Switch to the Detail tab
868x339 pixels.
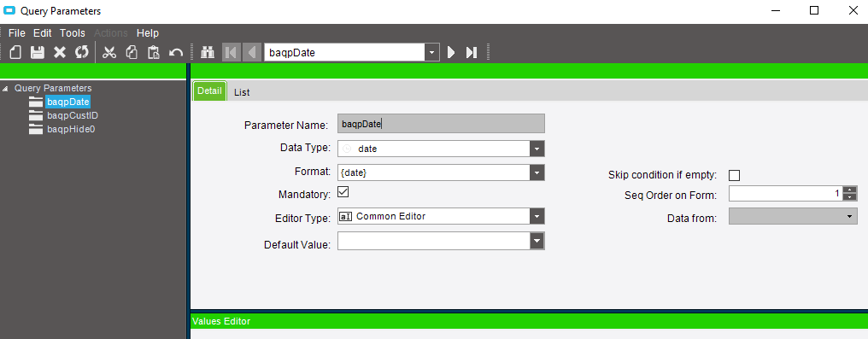209,91
